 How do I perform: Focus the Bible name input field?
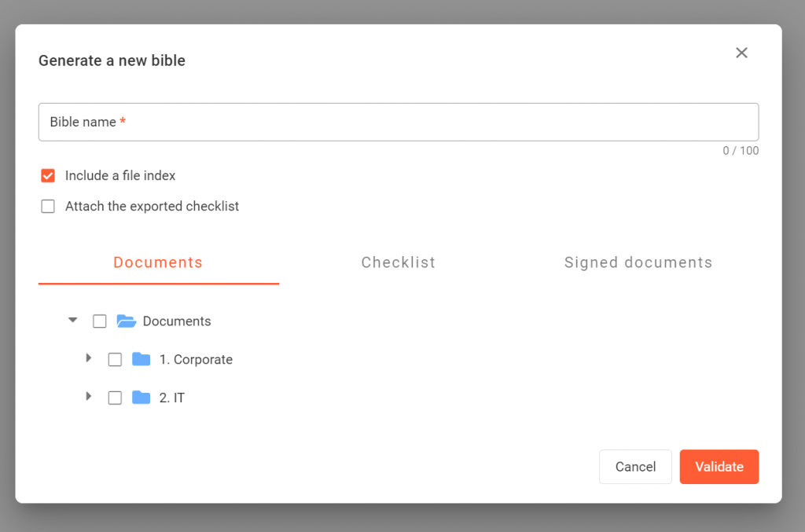[398, 122]
